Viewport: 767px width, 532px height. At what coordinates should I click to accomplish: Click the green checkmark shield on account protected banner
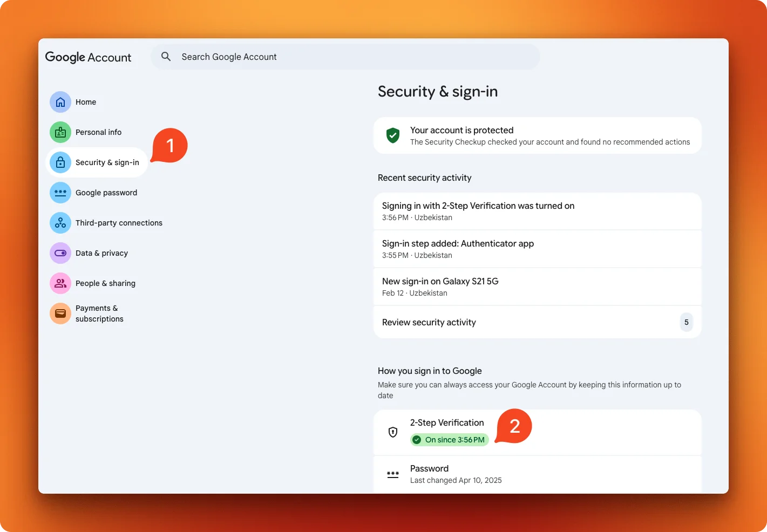coord(392,135)
